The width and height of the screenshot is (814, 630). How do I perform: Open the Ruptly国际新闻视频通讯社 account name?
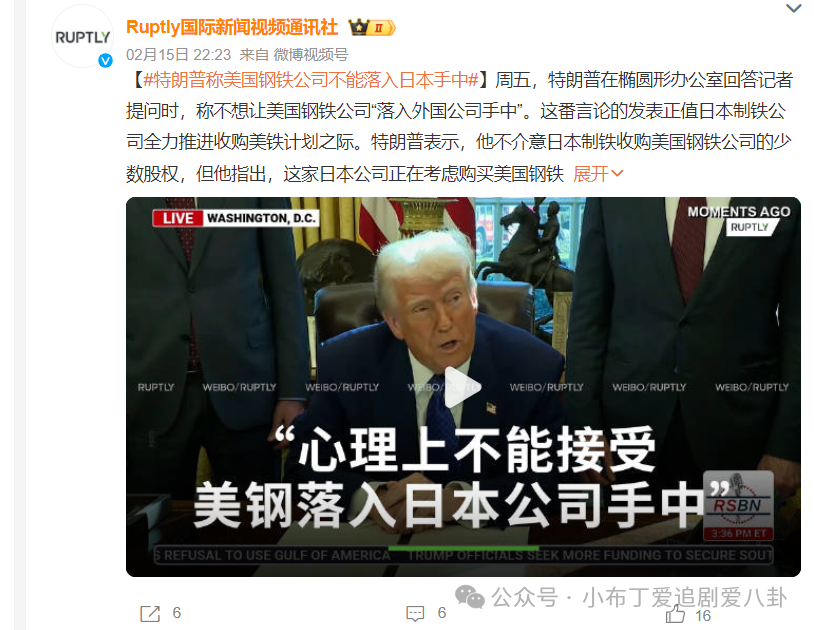(232, 27)
